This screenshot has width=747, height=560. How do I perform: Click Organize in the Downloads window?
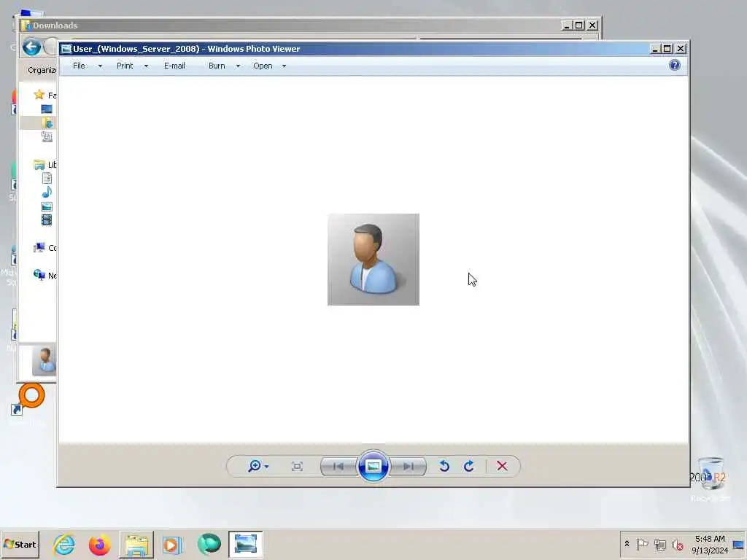pos(42,70)
